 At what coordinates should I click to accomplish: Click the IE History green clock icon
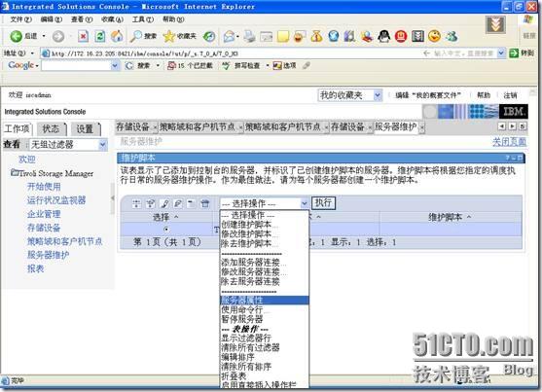click(209, 36)
